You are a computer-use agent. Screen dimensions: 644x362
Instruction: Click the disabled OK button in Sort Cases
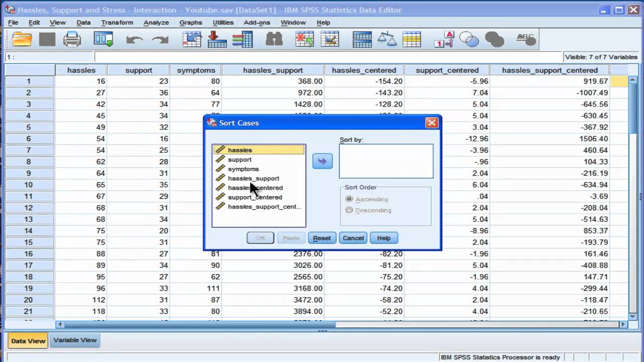tap(261, 238)
